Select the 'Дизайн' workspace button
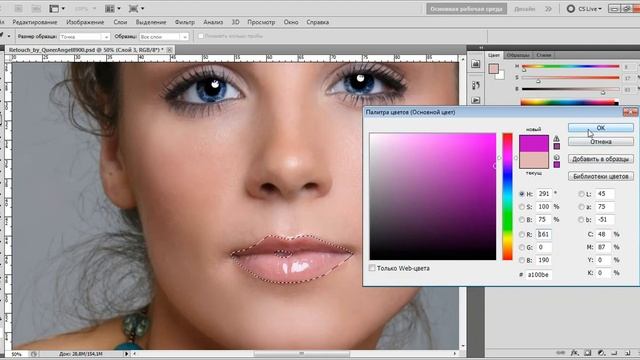640x360 pixels. pyautogui.click(x=524, y=9)
